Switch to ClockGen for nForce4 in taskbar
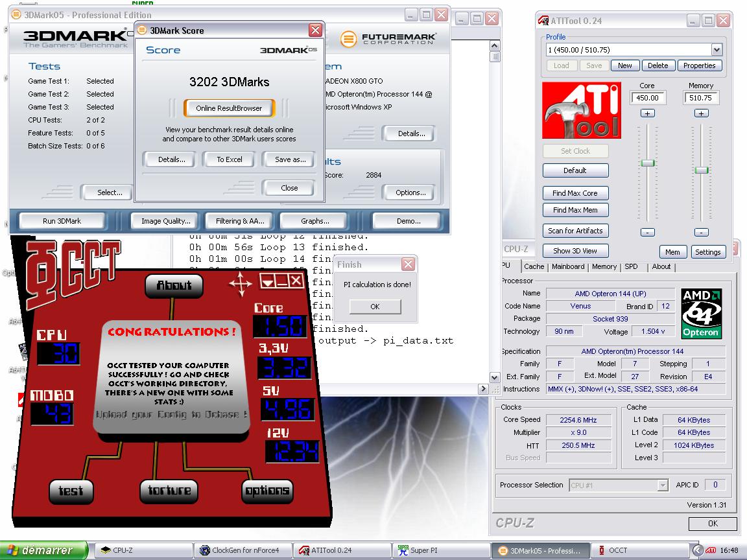The height and width of the screenshot is (560, 747). pos(243,550)
